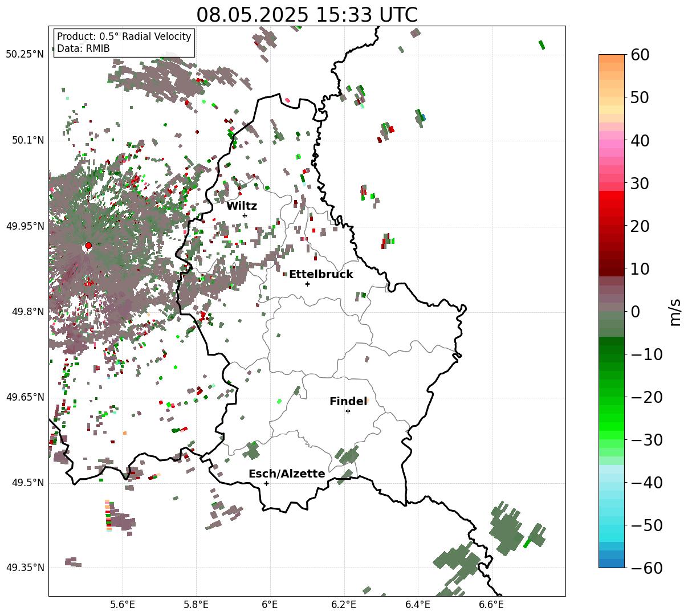Click the 49.35°N latitude label

(x=25, y=568)
